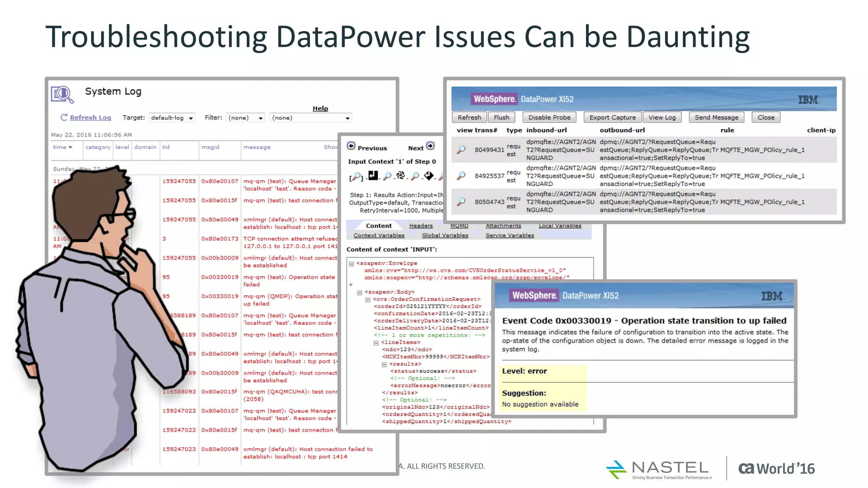
Task: Click the trans# column header
Action: coord(486,130)
